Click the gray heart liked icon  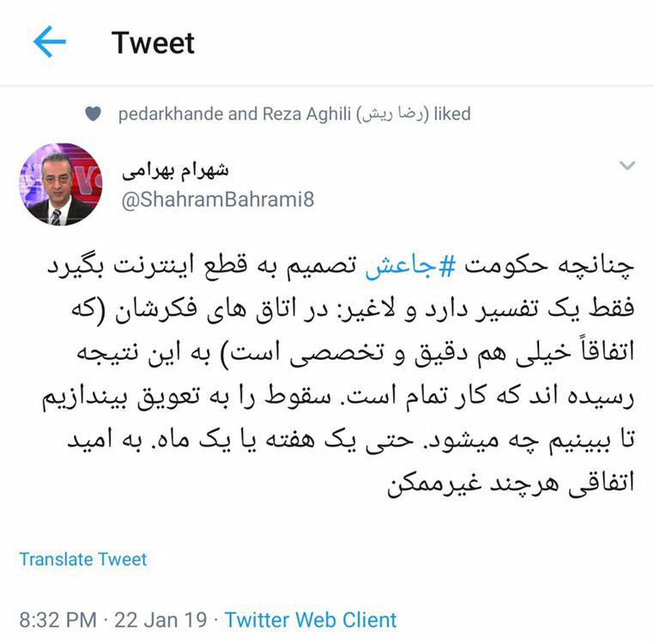coord(93,113)
